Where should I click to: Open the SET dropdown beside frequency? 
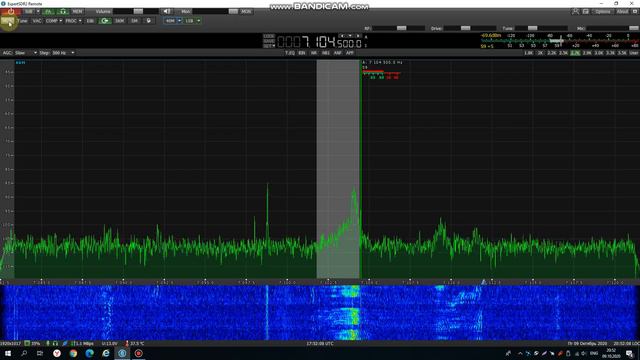point(269,46)
